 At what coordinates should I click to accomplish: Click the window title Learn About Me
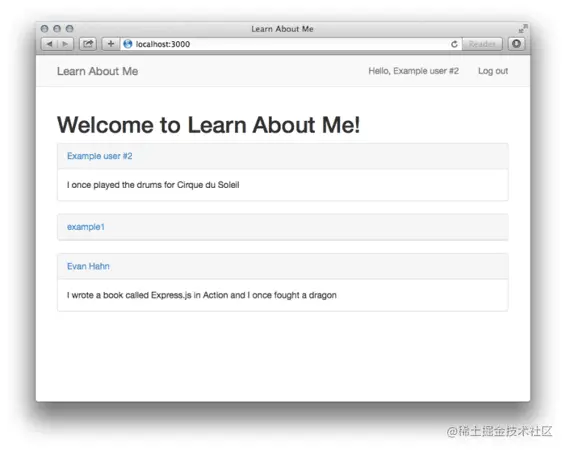click(282, 29)
